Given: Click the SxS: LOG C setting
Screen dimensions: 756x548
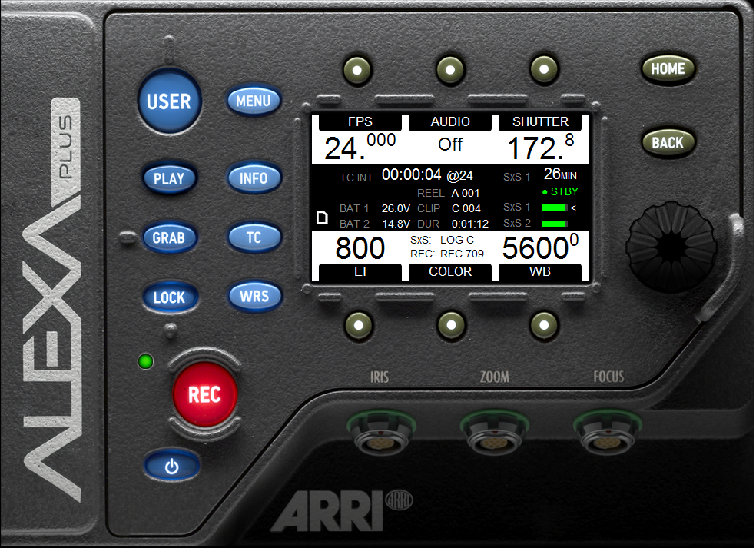Looking at the screenshot, I should point(442,240).
